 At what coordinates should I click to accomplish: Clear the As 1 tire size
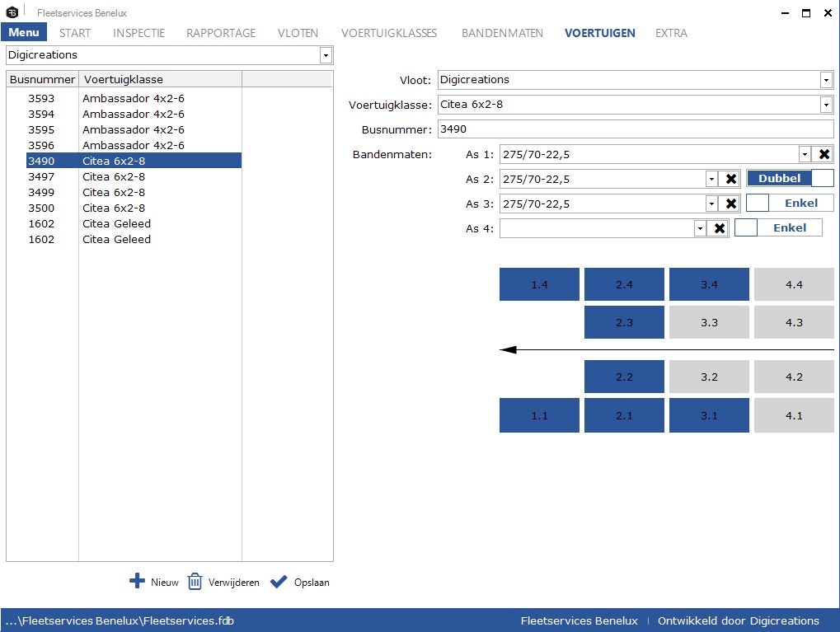point(824,154)
